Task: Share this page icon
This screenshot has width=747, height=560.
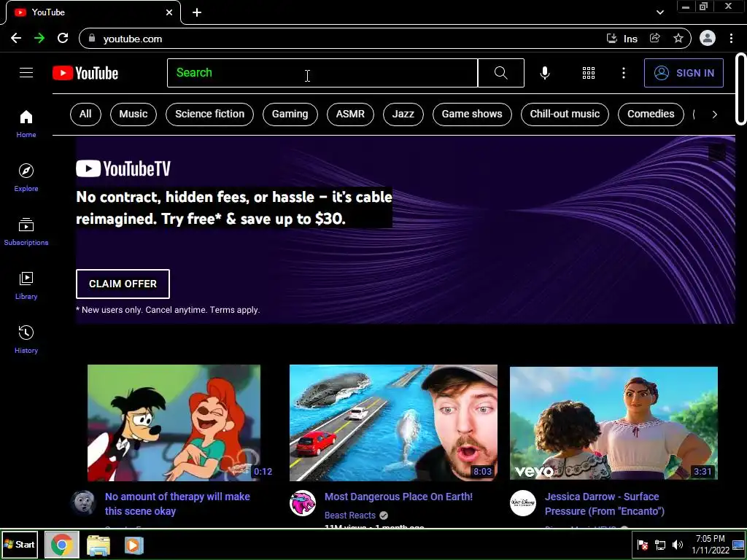Action: pyautogui.click(x=654, y=39)
